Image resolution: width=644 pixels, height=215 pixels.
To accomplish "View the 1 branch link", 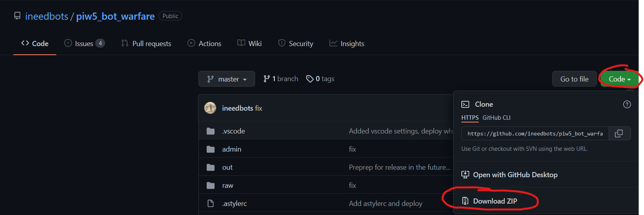I will click(x=281, y=79).
